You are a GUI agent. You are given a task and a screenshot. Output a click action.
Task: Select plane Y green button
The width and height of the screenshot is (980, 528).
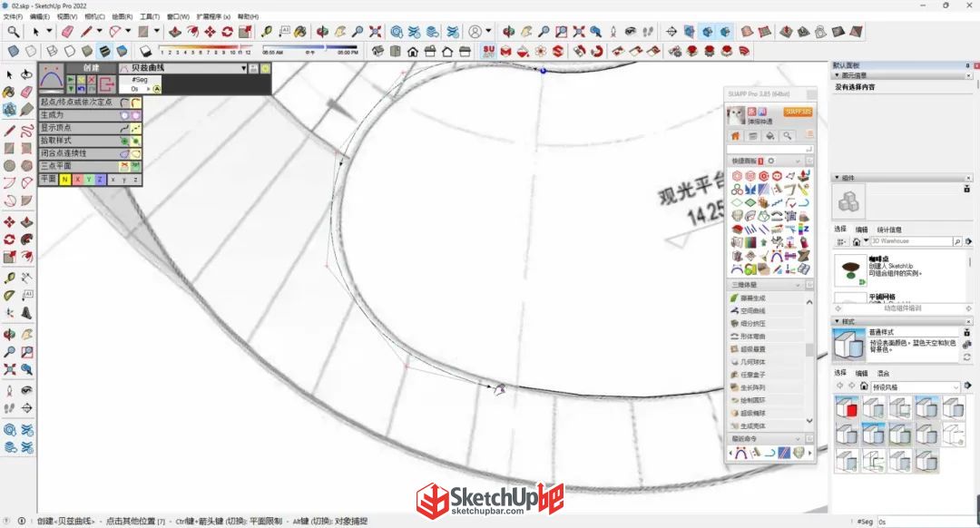point(89,180)
